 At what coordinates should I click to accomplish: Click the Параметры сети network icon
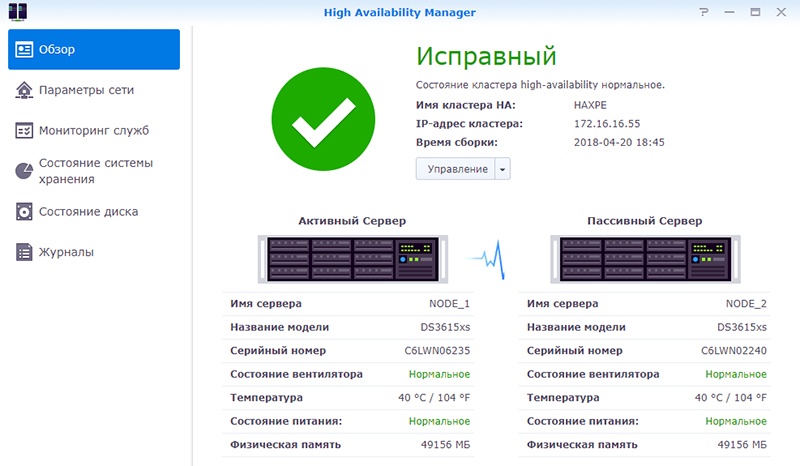(24, 90)
